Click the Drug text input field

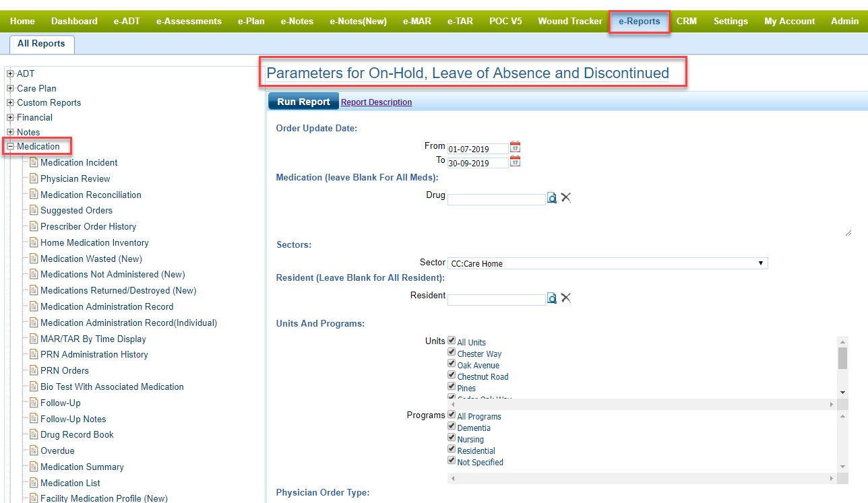497,199
